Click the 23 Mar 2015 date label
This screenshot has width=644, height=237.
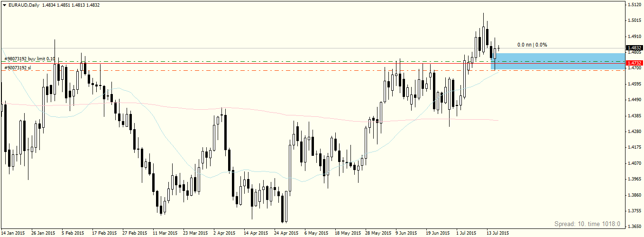pyautogui.click(x=195, y=233)
